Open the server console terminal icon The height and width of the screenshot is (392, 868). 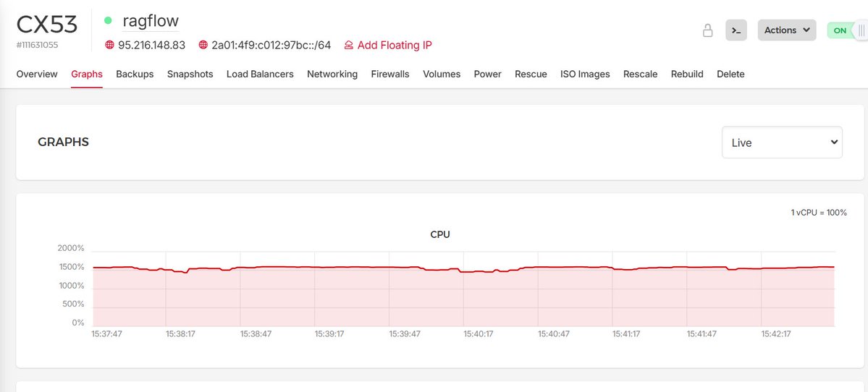pyautogui.click(x=736, y=30)
